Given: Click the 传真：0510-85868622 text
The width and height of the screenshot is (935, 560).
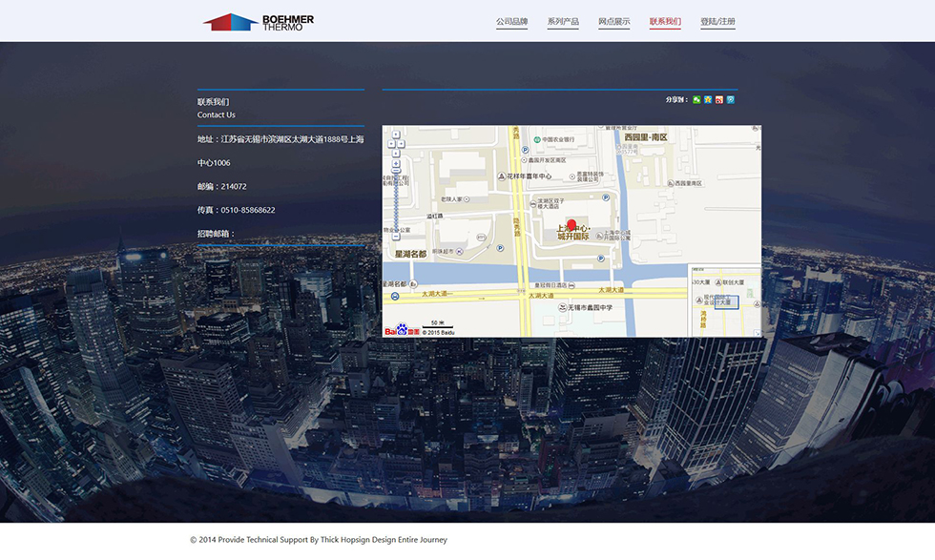Looking at the screenshot, I should (237, 210).
